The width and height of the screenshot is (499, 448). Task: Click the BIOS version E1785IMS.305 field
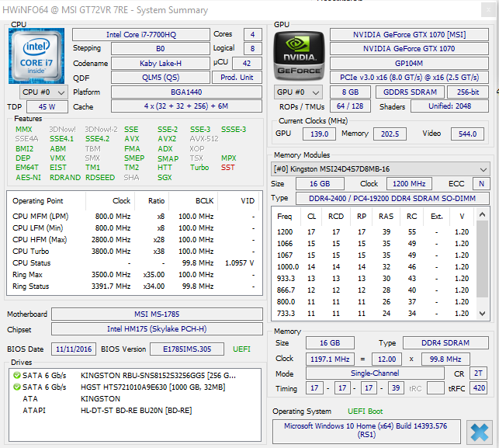pyautogui.click(x=187, y=349)
